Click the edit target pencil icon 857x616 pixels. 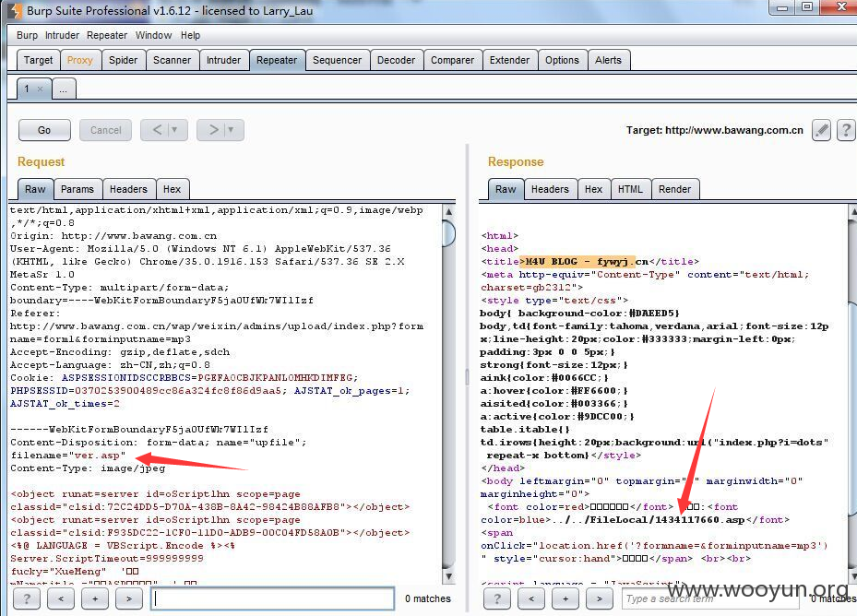point(821,130)
